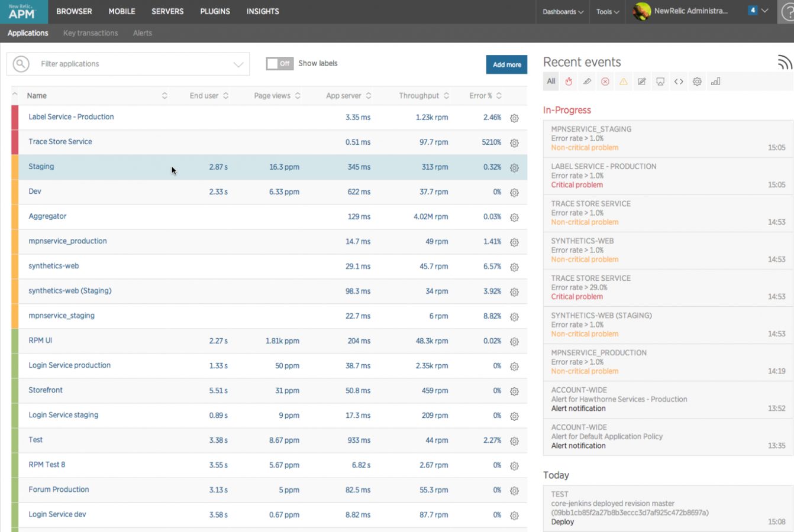This screenshot has height=532, width=794.
Task: Open MPNSERVICE_STAGING event at 15:05
Action: tap(668, 138)
